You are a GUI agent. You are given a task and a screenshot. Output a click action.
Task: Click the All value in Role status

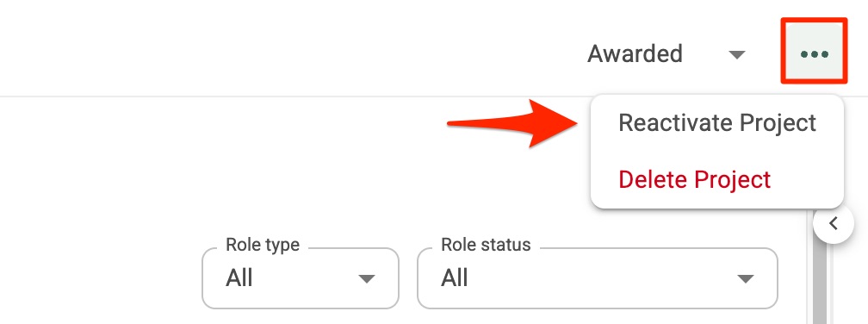[455, 278]
